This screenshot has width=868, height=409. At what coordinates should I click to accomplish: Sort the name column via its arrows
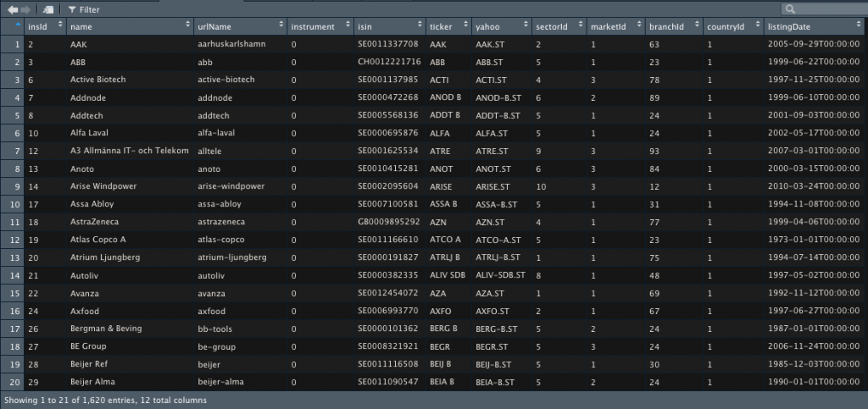coord(187,25)
